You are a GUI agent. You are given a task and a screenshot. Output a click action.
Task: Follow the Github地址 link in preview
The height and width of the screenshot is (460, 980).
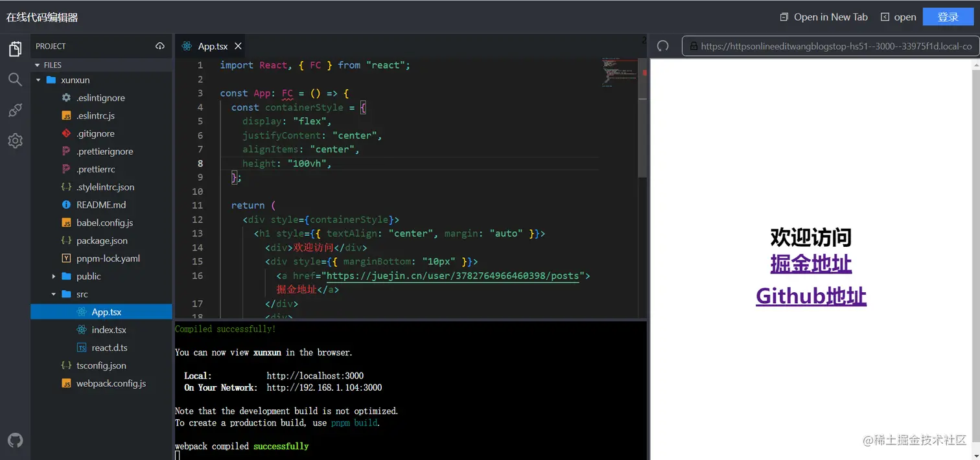[x=811, y=296]
